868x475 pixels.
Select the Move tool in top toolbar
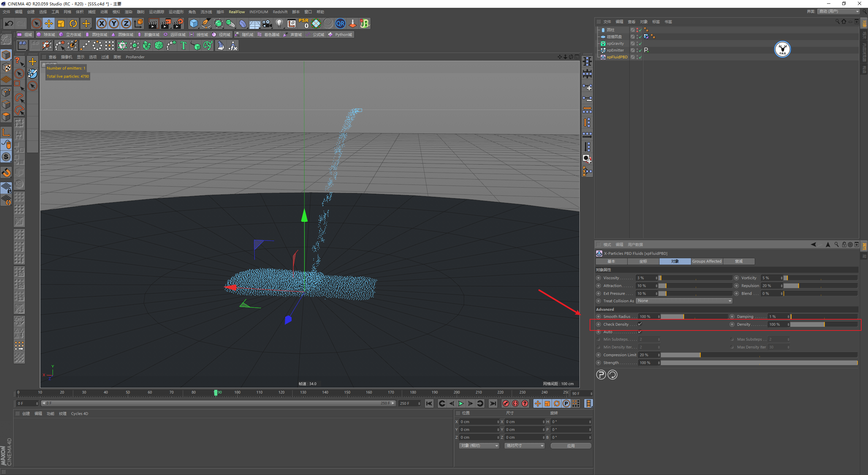[x=49, y=23]
